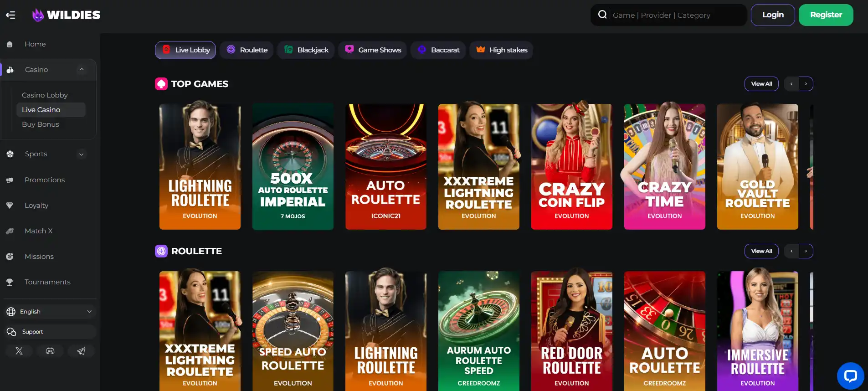The height and width of the screenshot is (391, 868).
Task: Select the Live Lobby tab
Action: click(x=186, y=50)
